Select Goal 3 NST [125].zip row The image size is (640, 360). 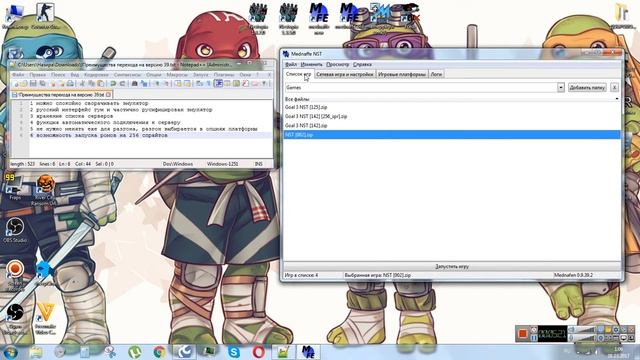point(452,107)
